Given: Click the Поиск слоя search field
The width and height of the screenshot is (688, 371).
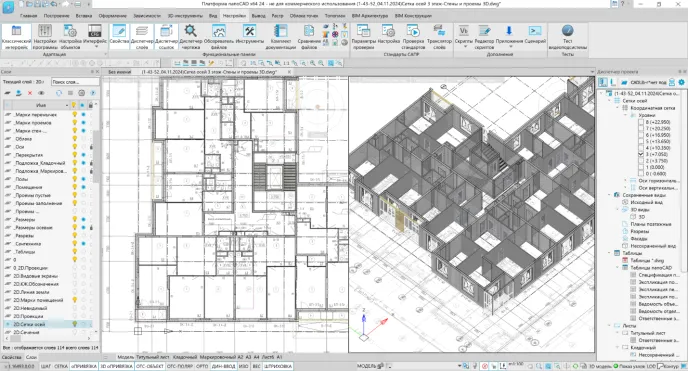Looking at the screenshot, I should point(75,82).
